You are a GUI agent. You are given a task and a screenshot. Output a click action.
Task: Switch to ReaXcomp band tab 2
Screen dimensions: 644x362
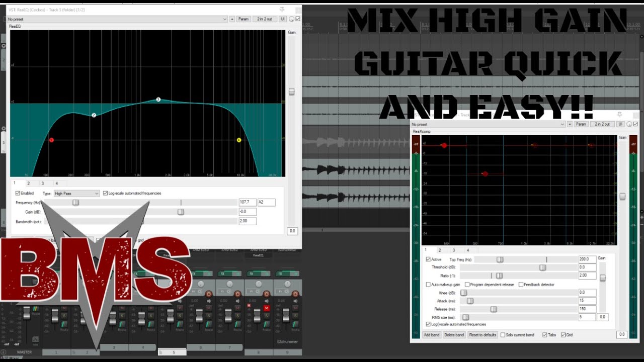[x=440, y=250]
